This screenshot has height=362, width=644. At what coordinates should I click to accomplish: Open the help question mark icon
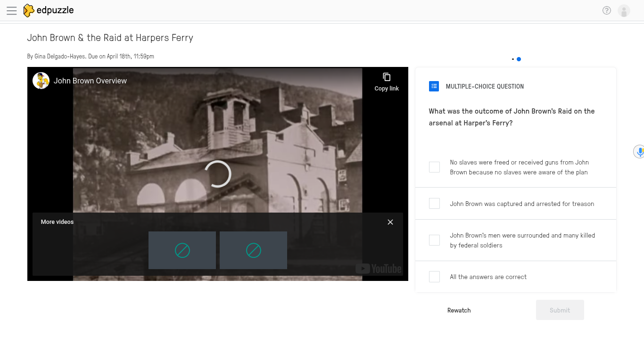coord(607,10)
